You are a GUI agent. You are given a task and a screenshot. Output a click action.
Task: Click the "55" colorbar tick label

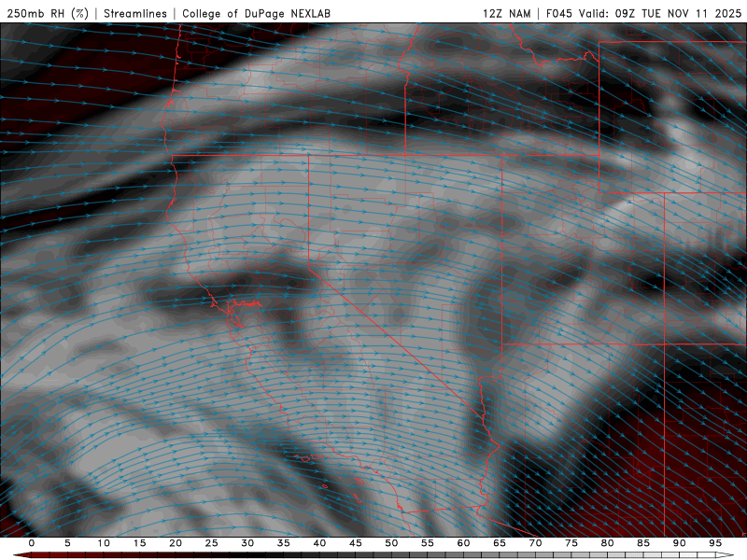click(x=428, y=543)
